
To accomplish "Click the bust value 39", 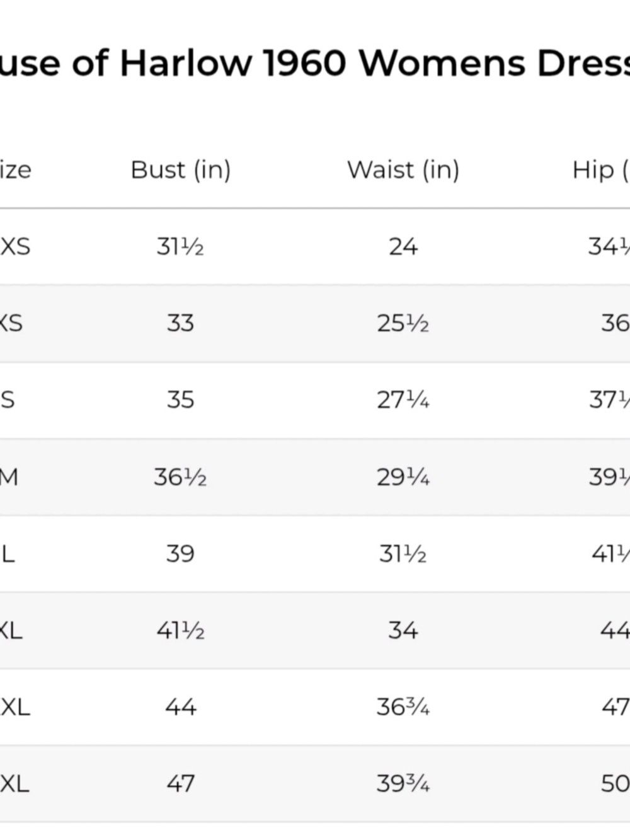I will [x=180, y=554].
